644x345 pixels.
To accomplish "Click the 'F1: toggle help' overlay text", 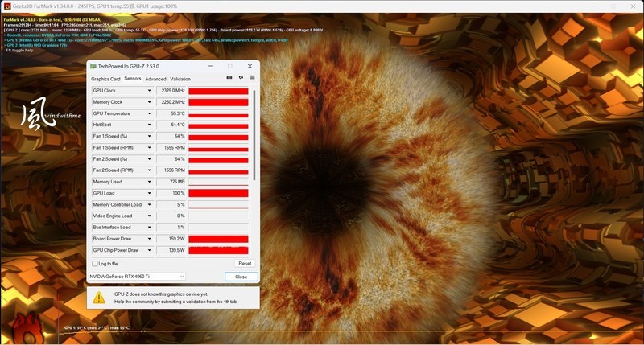I will click(x=19, y=51).
